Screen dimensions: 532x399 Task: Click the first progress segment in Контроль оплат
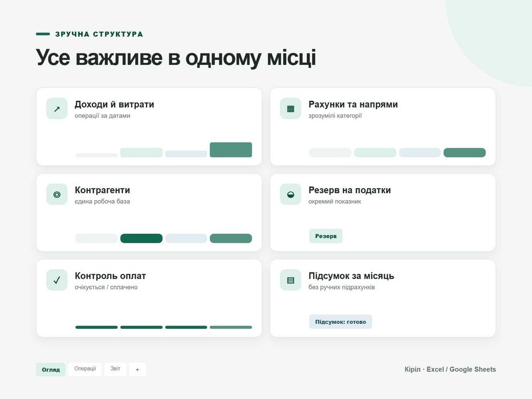click(x=96, y=327)
